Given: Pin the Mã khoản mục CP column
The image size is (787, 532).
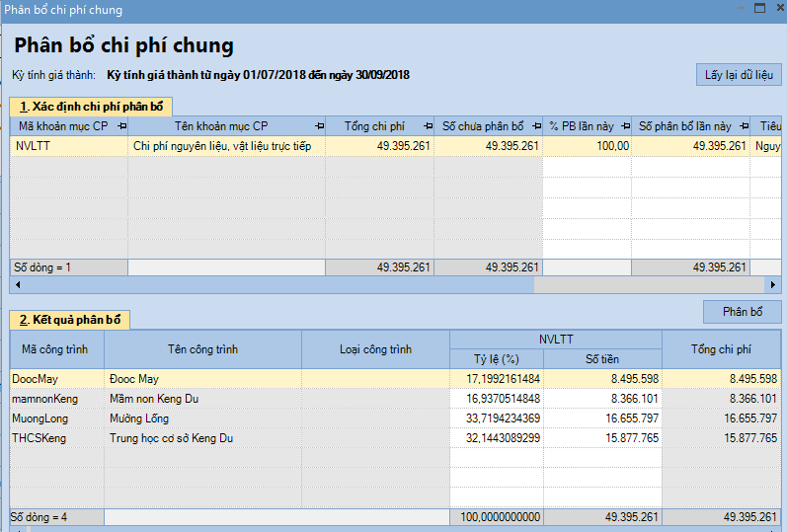Looking at the screenshot, I should 121,126.
